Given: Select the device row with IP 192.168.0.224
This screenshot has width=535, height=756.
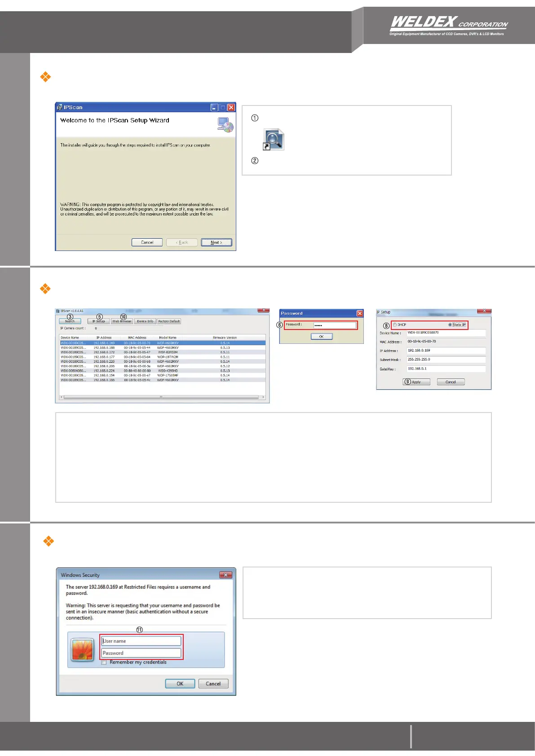Looking at the screenshot, I should [x=162, y=371].
